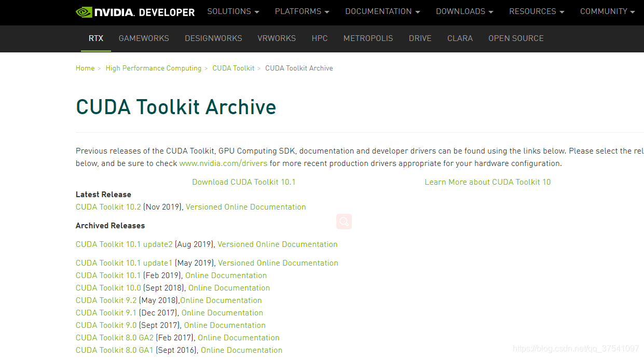Open Online Documentation for 8.0 GA1
Viewport: 644px width, 358px height.
pyautogui.click(x=242, y=350)
